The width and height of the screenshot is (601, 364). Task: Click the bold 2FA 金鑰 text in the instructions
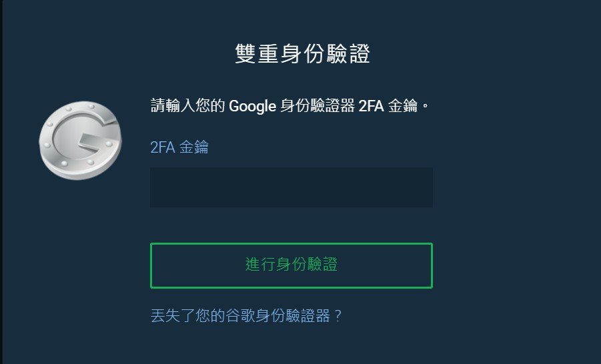[390, 105]
